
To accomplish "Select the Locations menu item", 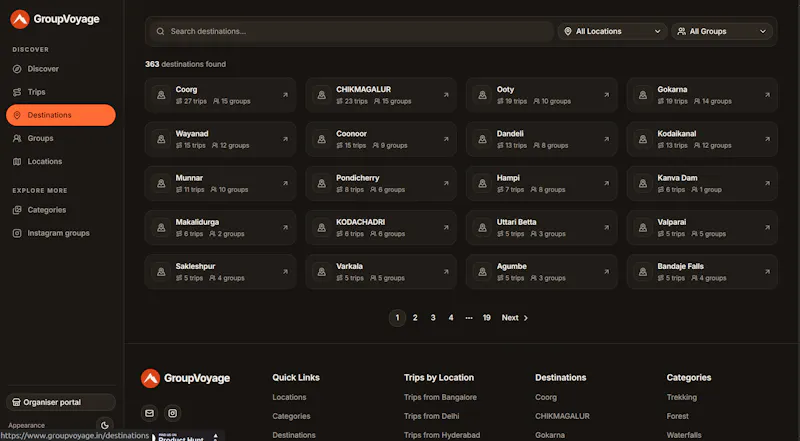I will point(61,161).
